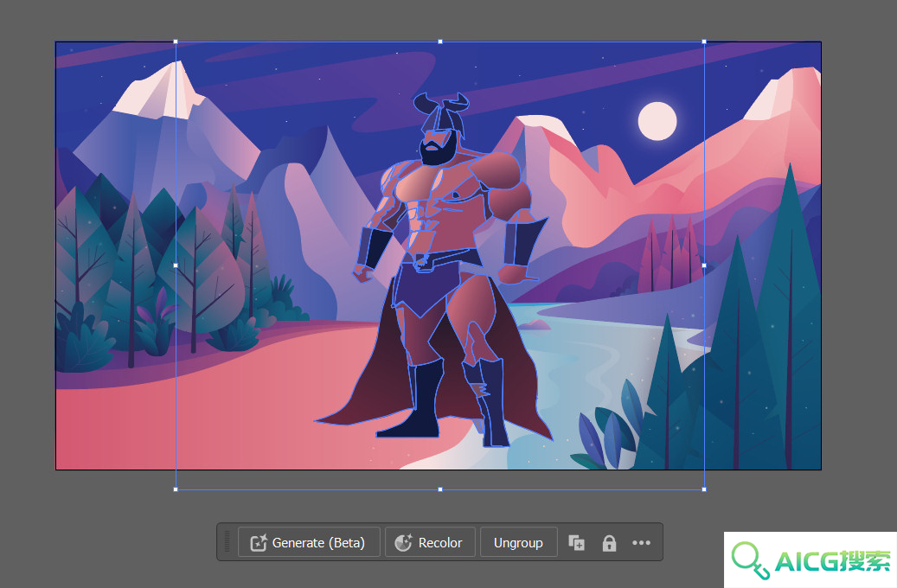Viewport: 897px width, 588px height.
Task: Click the bottom-center bounding box handle
Action: pyautogui.click(x=440, y=489)
